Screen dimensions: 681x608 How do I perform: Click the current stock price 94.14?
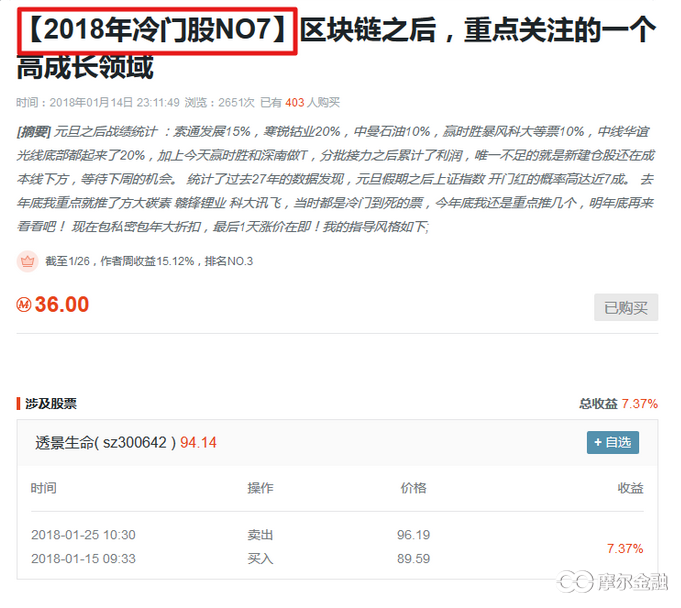(198, 443)
